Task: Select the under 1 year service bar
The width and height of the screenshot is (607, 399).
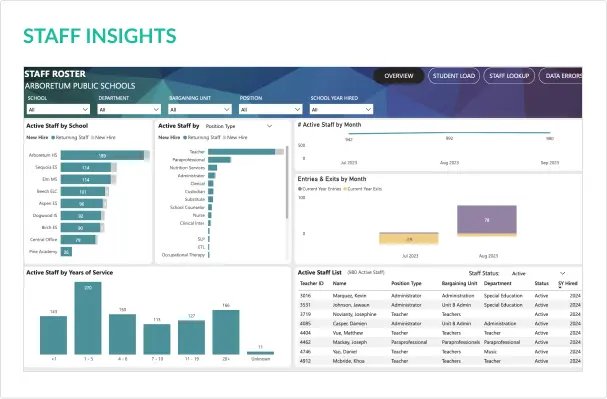Action: [53, 335]
